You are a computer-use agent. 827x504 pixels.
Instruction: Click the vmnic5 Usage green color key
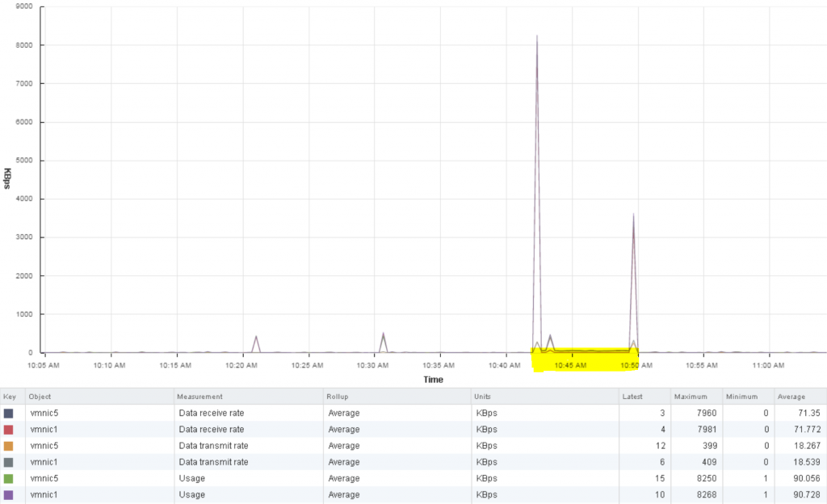[8, 479]
